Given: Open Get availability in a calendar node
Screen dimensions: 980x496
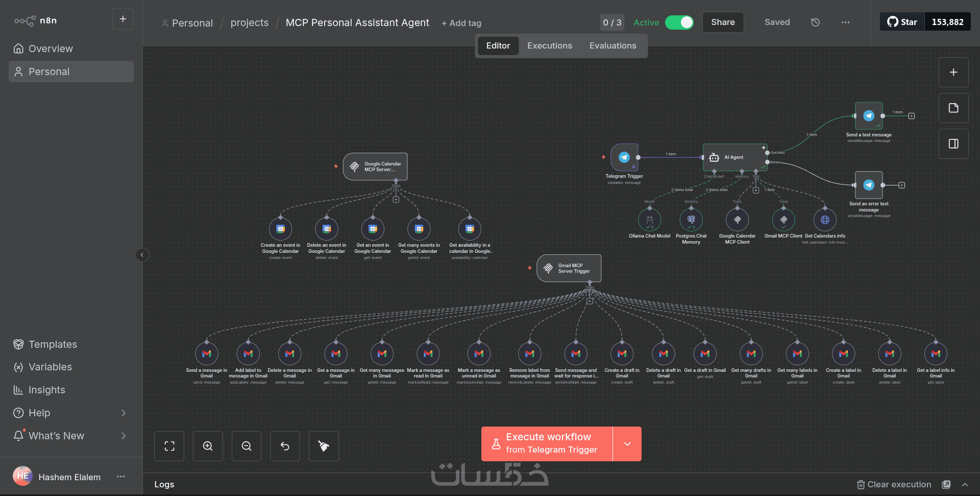Looking at the screenshot, I should pos(470,229).
